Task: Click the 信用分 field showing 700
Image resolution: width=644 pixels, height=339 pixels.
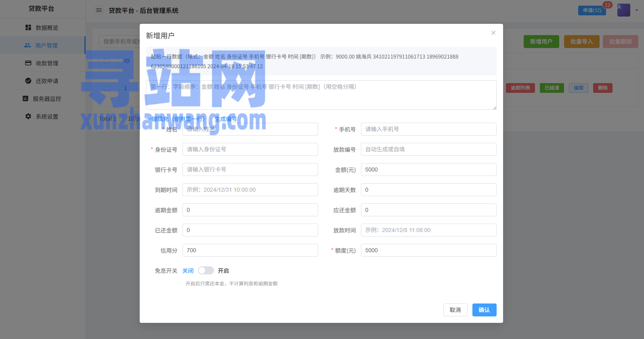Action: [x=250, y=250]
